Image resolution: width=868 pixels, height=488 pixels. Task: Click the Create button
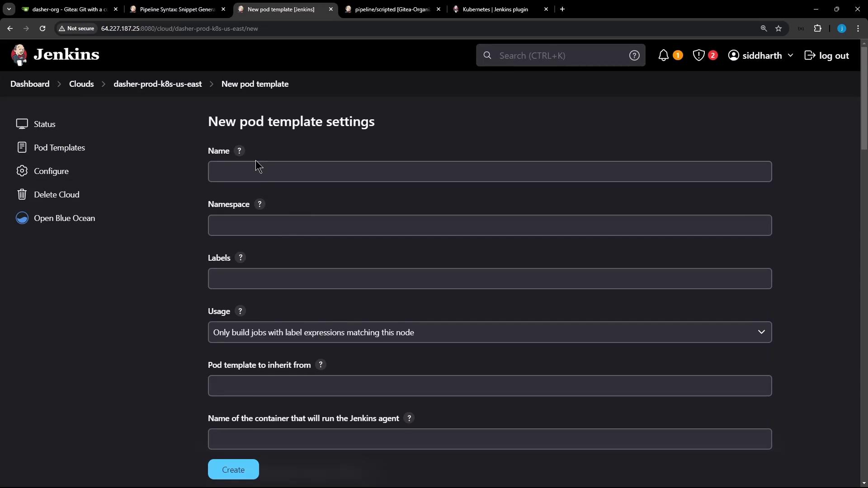[x=233, y=469]
